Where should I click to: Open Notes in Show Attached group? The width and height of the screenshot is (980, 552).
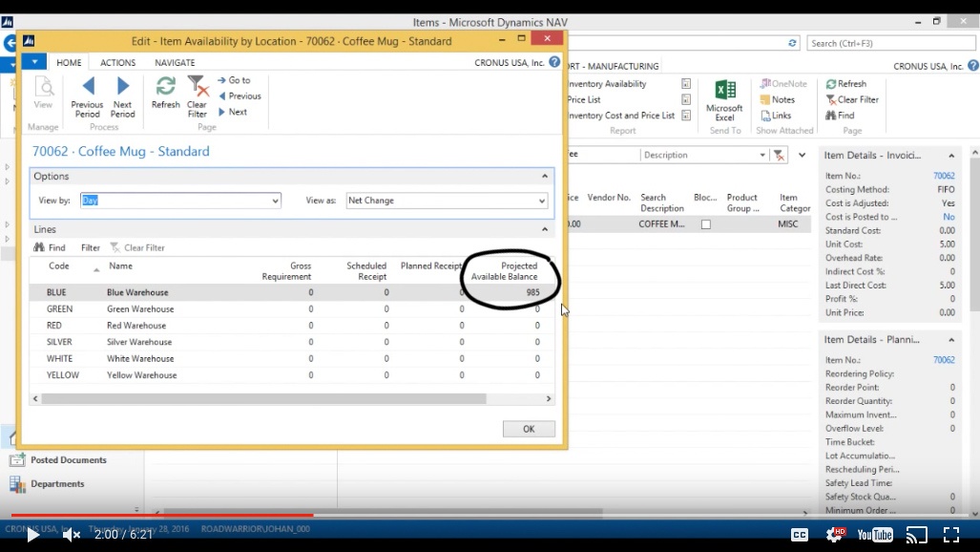(777, 99)
